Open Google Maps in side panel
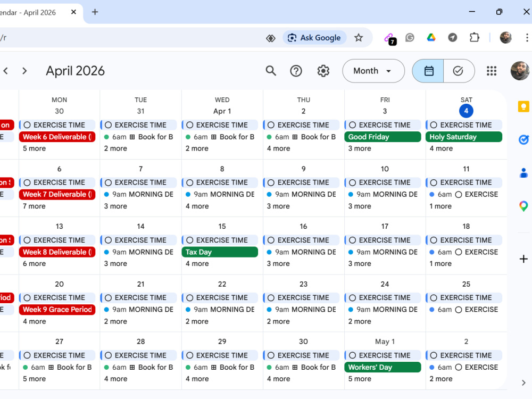Image resolution: width=532 pixels, height=399 pixels. tap(523, 206)
